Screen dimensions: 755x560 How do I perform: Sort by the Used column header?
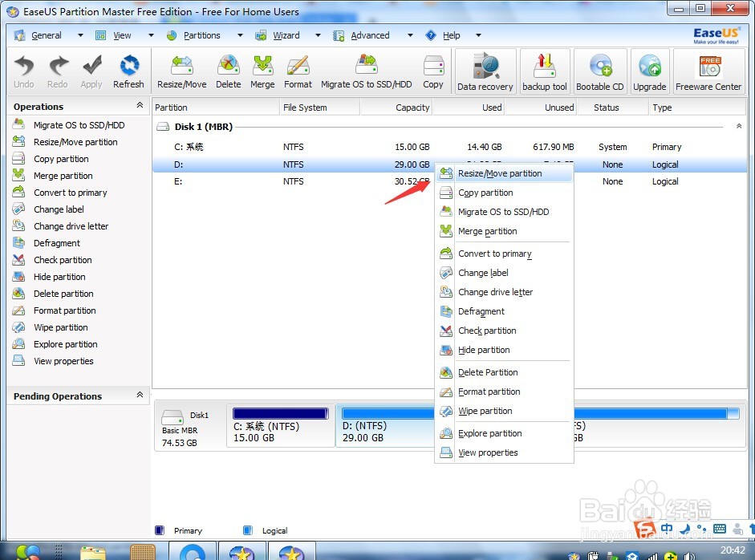coord(469,108)
